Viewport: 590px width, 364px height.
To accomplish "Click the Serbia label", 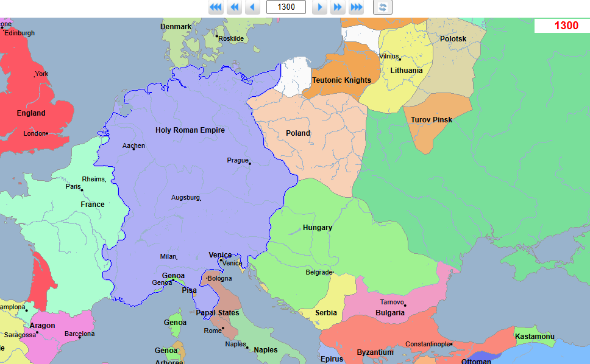I will tap(326, 313).
